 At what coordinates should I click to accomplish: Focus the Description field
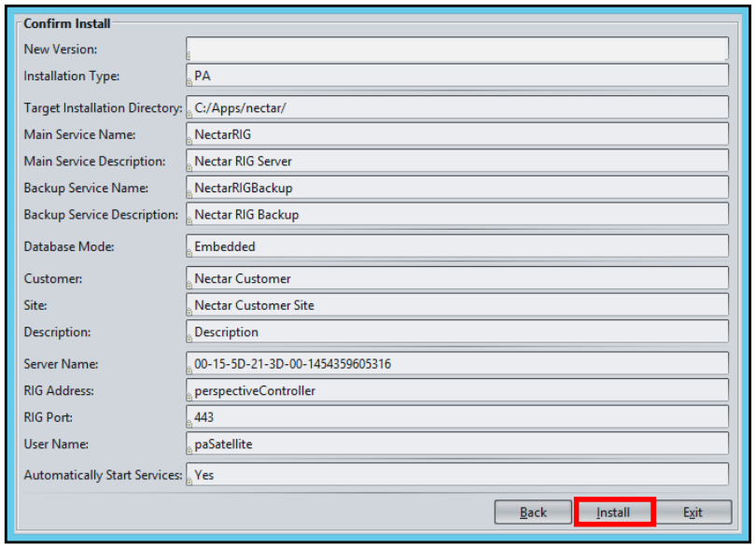pos(457,332)
